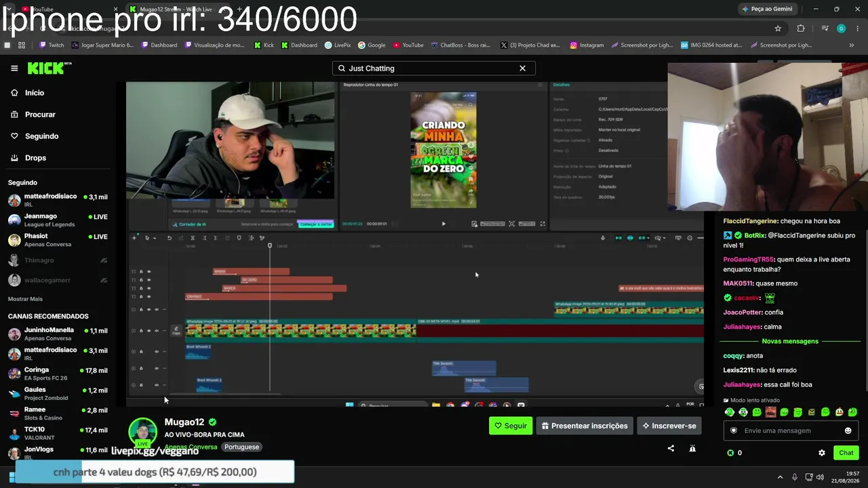
Task: Bookmark this page with the star icon
Action: pos(778,28)
